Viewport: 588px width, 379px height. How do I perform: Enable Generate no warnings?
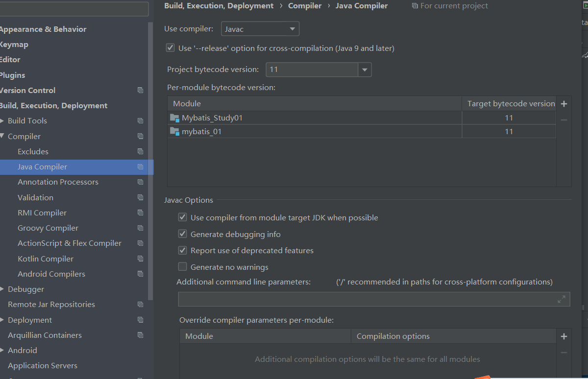(182, 267)
